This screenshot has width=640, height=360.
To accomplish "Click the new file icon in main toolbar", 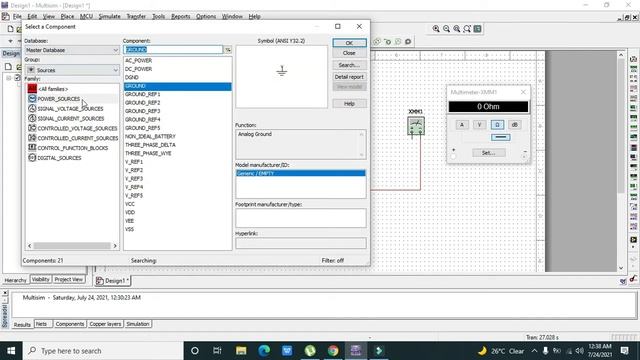I will [10, 29].
